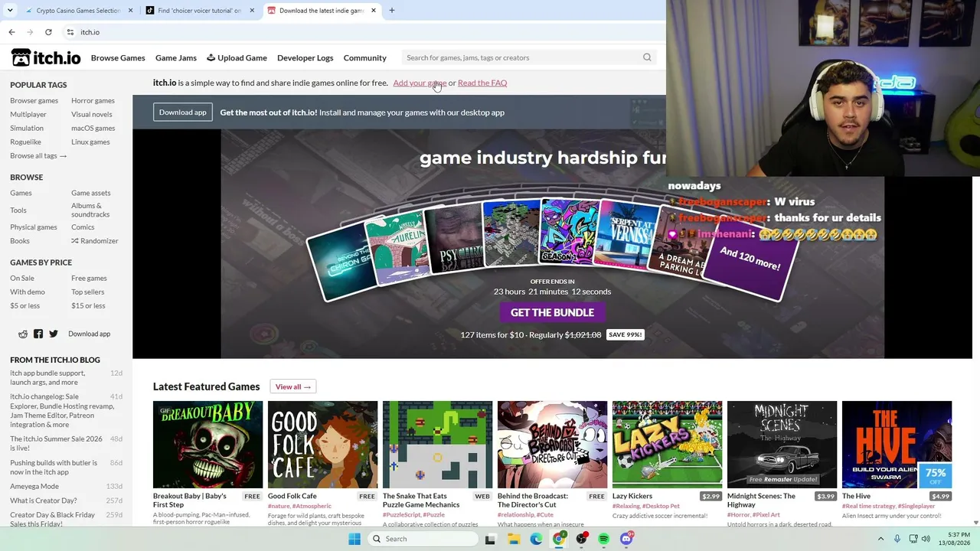Reload the itch.io page
The height and width of the screenshot is (551, 980).
point(48,32)
